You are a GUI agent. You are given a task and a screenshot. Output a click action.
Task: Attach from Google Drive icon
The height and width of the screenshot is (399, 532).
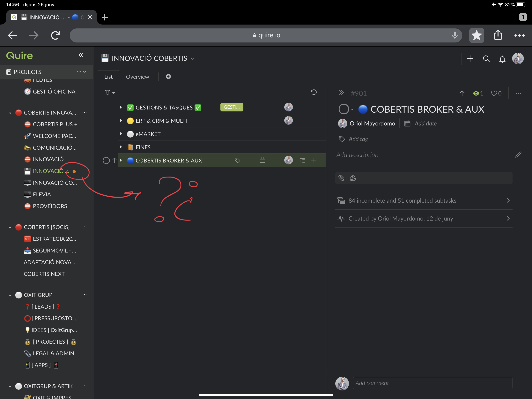353,178
